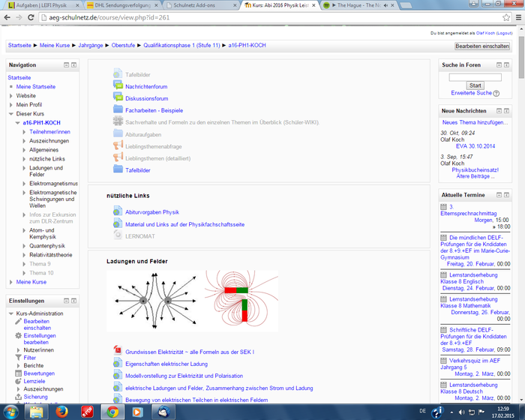Expand the Mein Profil navigation node

pyautogui.click(x=11, y=105)
